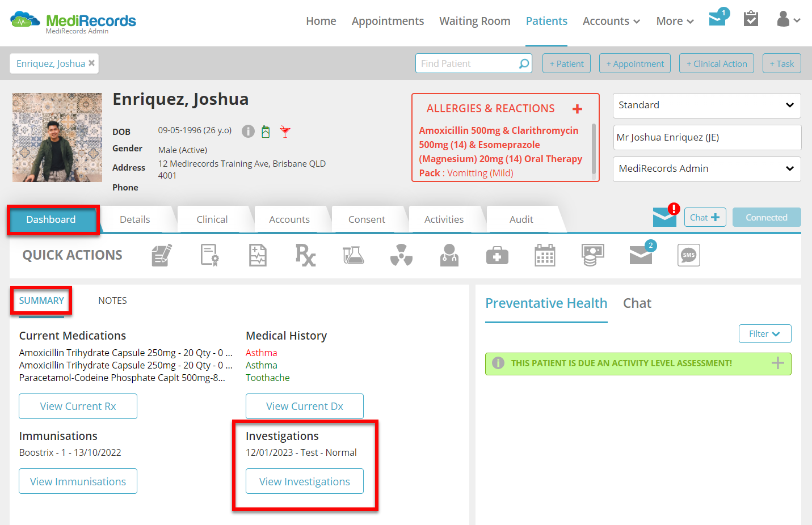Click the + Clinical Action button
The height and width of the screenshot is (525, 812).
(x=717, y=63)
